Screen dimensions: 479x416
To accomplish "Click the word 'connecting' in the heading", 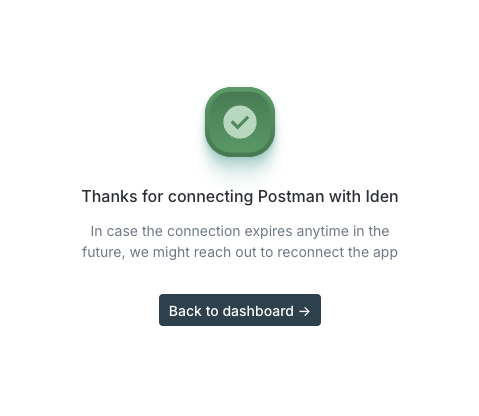I will point(210,197).
